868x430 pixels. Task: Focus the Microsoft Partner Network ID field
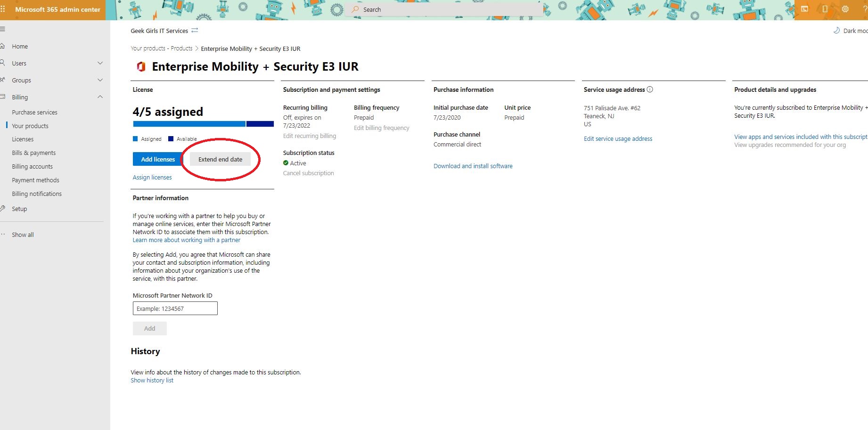tap(175, 308)
